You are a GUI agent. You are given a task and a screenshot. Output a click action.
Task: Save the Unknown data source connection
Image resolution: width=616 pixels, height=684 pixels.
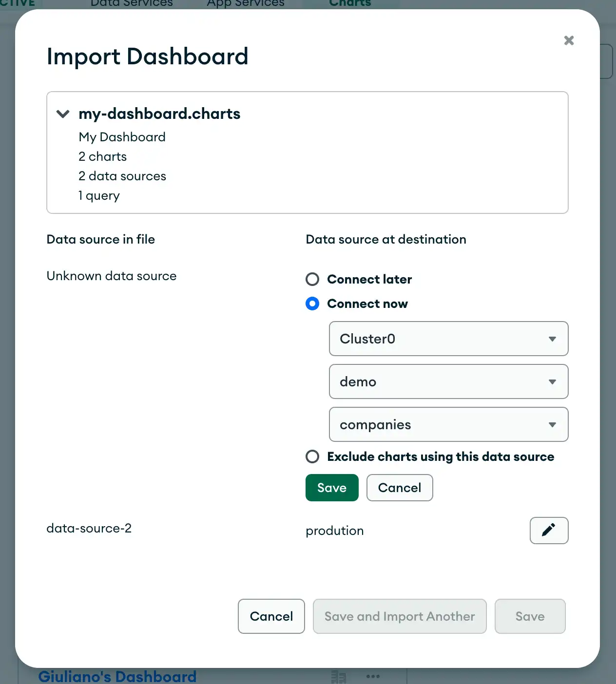(x=332, y=488)
